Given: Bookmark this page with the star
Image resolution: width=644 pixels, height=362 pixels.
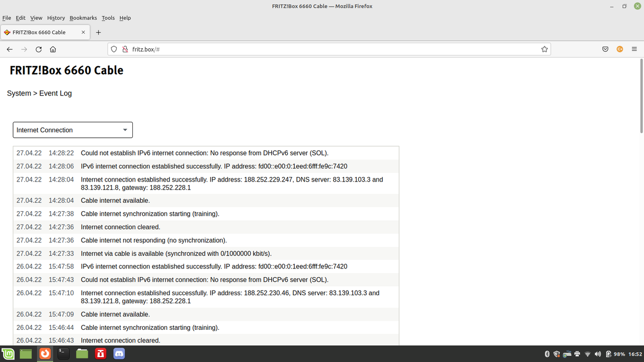Looking at the screenshot, I should pyautogui.click(x=544, y=49).
